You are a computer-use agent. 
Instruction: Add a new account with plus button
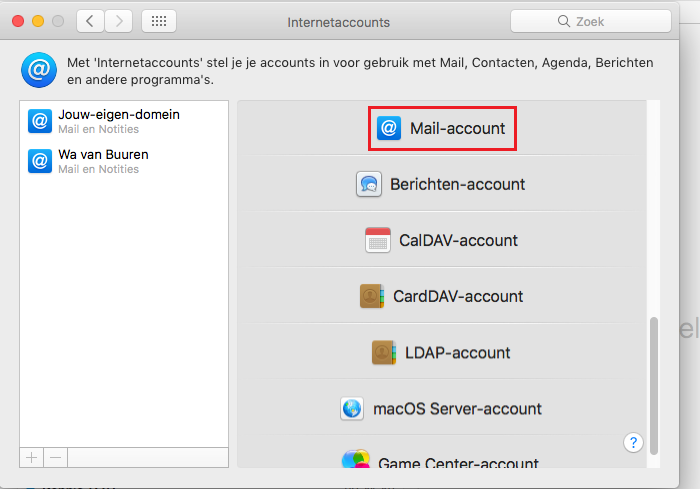coord(32,457)
